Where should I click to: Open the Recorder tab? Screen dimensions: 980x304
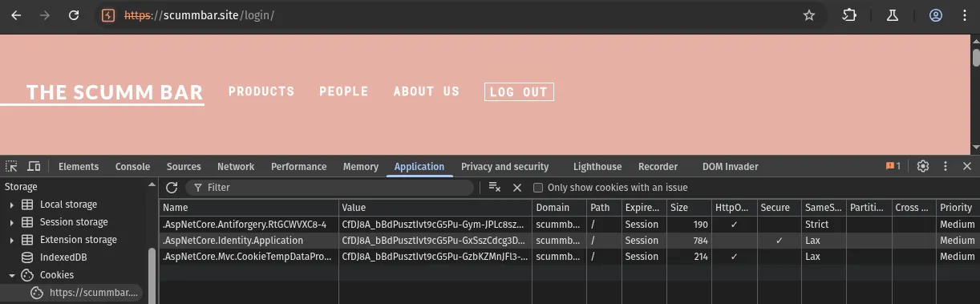658,167
